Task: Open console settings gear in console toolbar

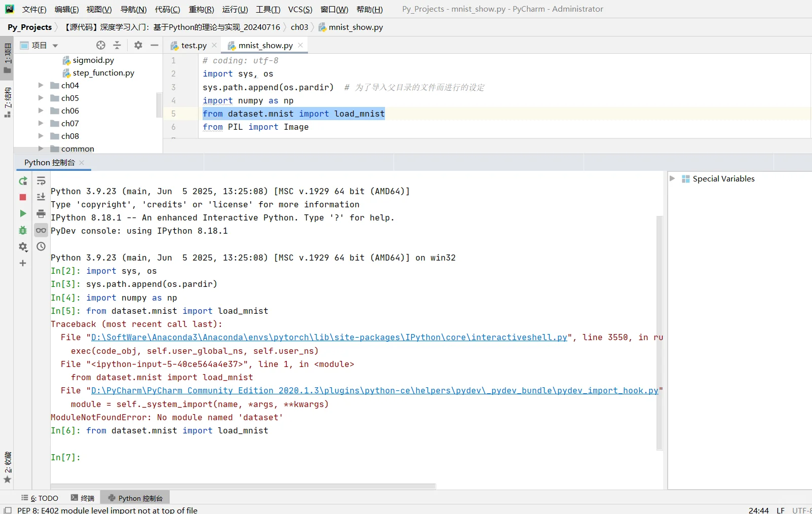Action: 23,247
